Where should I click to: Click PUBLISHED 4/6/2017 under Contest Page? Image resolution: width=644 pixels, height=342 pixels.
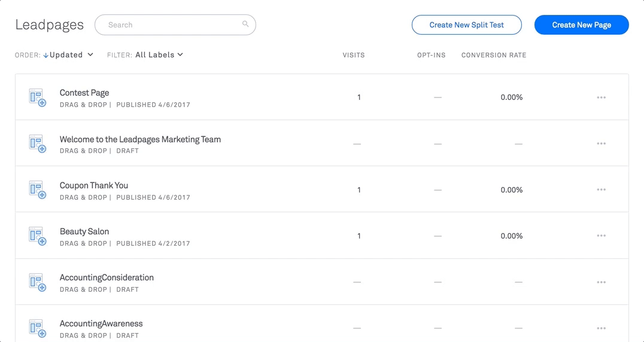tap(153, 105)
